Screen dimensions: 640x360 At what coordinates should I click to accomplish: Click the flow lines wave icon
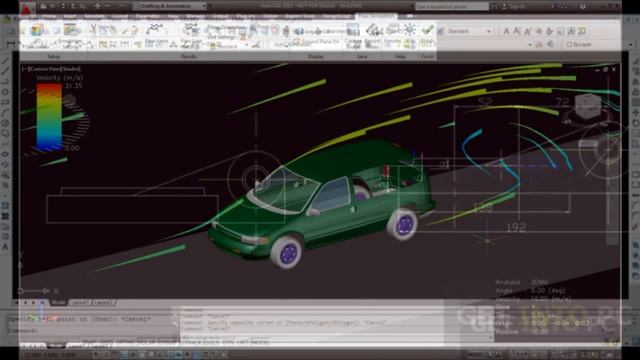pos(154,29)
